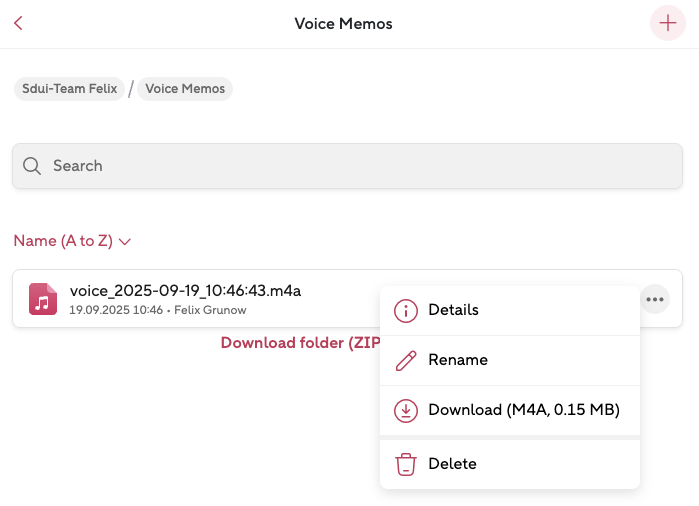Image resolution: width=699 pixels, height=506 pixels.
Task: Click the Voice Memos breadcrumb chip
Action: 185,89
